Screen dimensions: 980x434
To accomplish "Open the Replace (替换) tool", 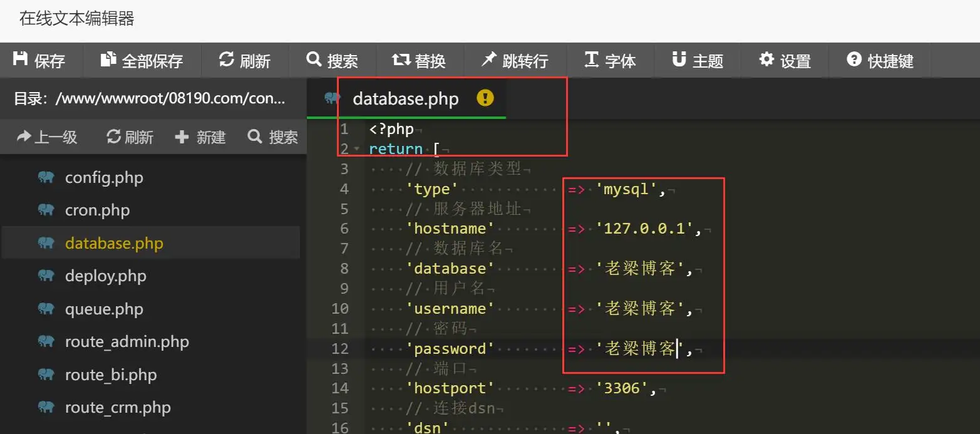I will (419, 61).
